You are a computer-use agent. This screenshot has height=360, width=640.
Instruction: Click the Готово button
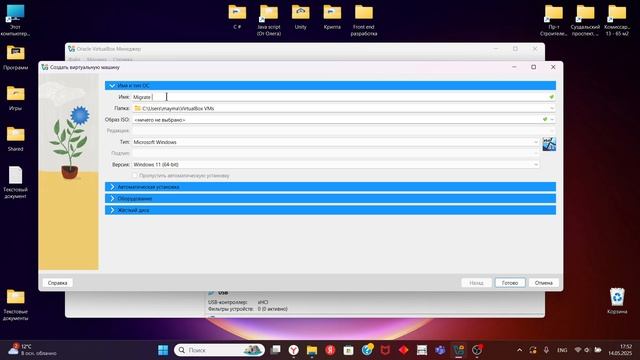pos(510,282)
